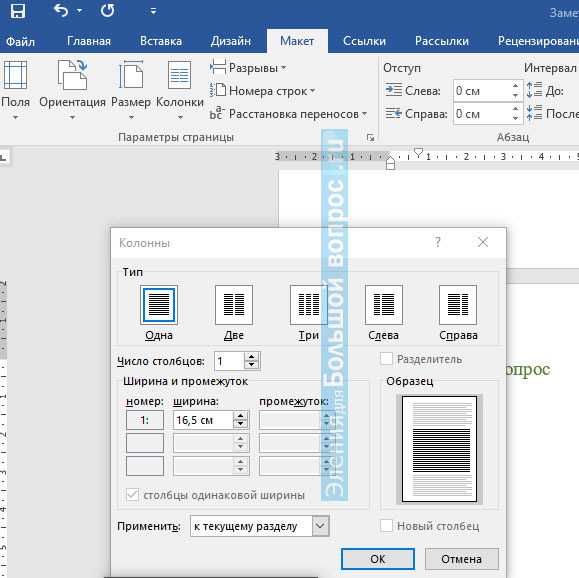Open Customize Quick Access Toolbar dropdown
Viewport: 579px width, 578px height.
153,11
